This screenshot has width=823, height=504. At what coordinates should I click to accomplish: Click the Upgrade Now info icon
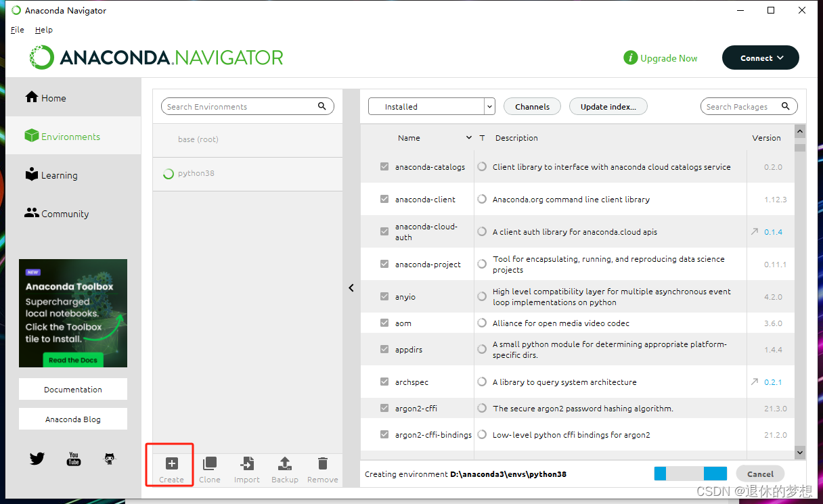coord(631,58)
